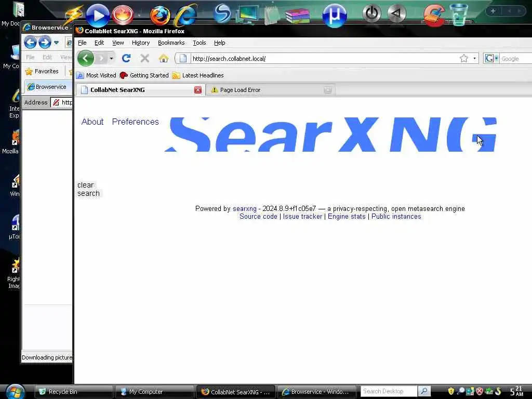Open File menu in the IE window

coord(30,57)
